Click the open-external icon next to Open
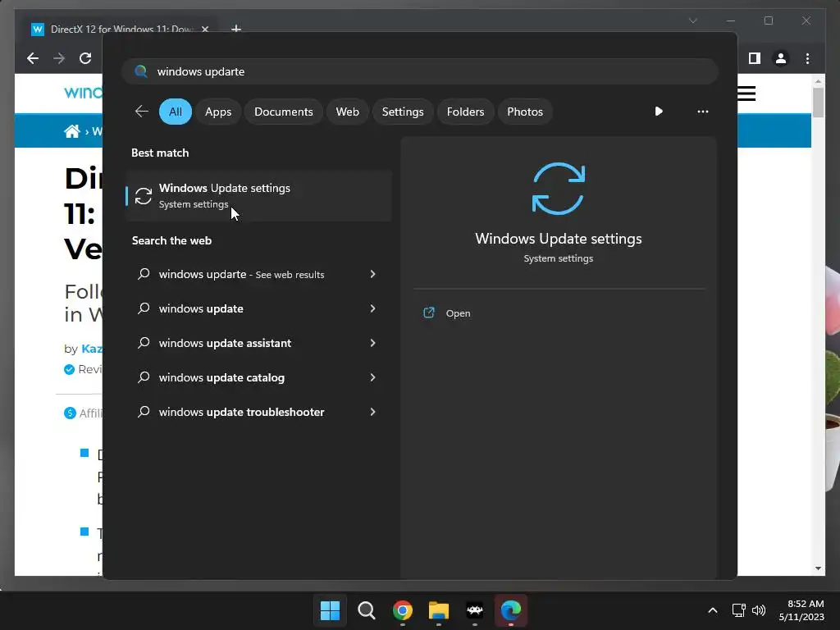 pyautogui.click(x=428, y=313)
